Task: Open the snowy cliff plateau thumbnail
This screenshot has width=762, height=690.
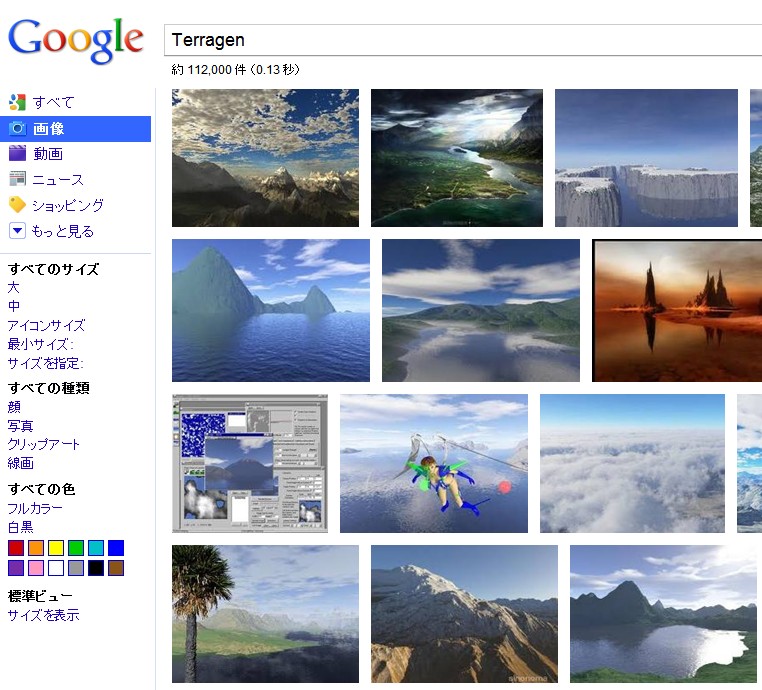Action: point(646,158)
